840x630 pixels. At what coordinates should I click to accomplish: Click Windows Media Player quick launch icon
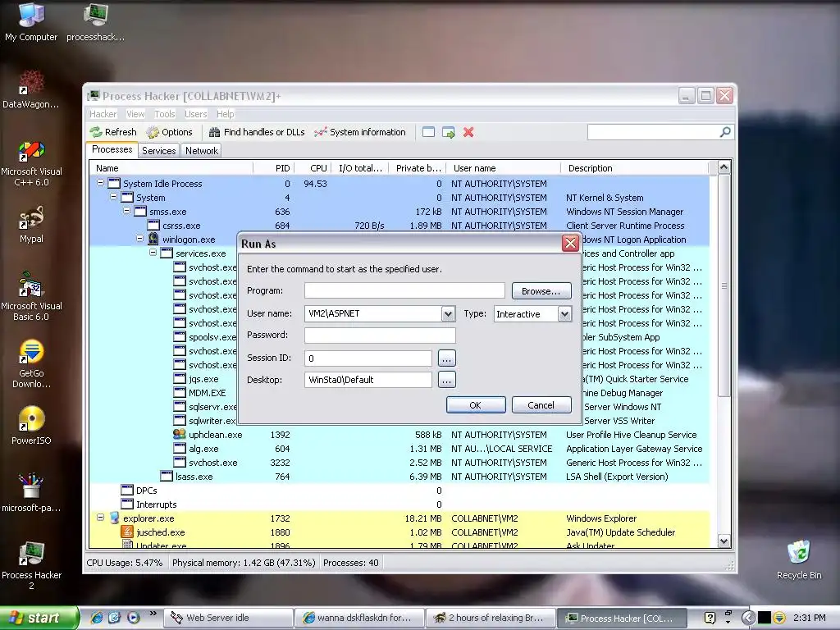tap(133, 618)
